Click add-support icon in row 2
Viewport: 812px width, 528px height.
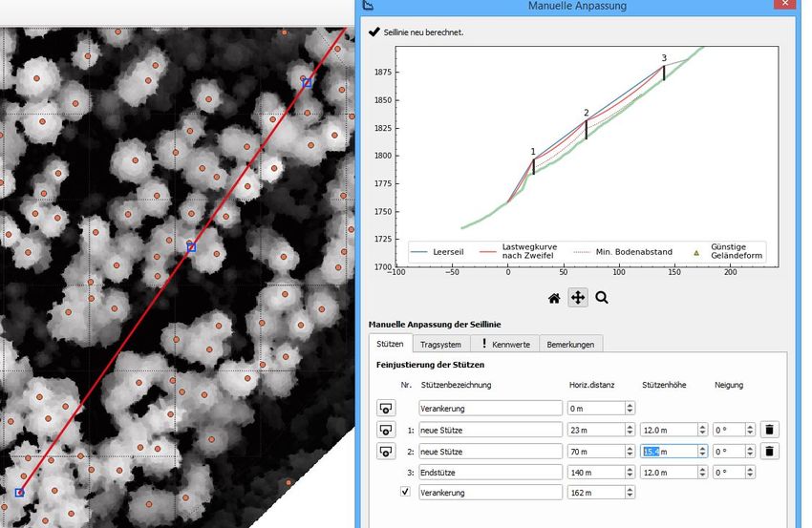[386, 451]
